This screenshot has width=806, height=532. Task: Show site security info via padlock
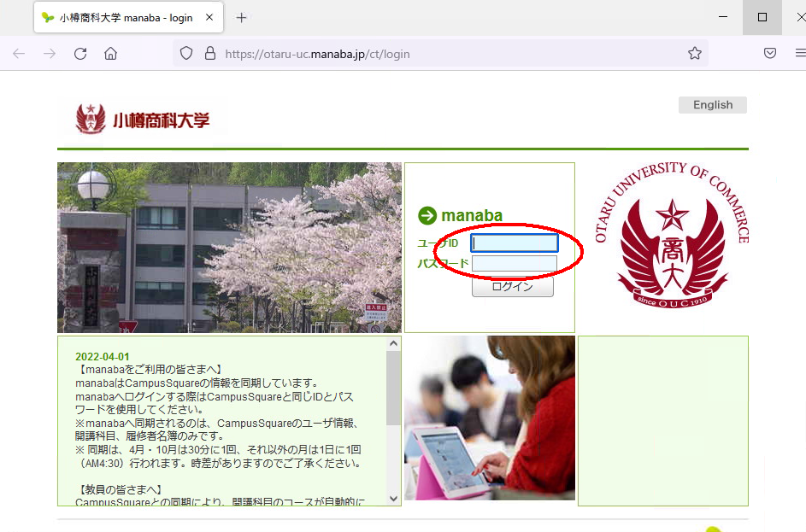tap(209, 54)
